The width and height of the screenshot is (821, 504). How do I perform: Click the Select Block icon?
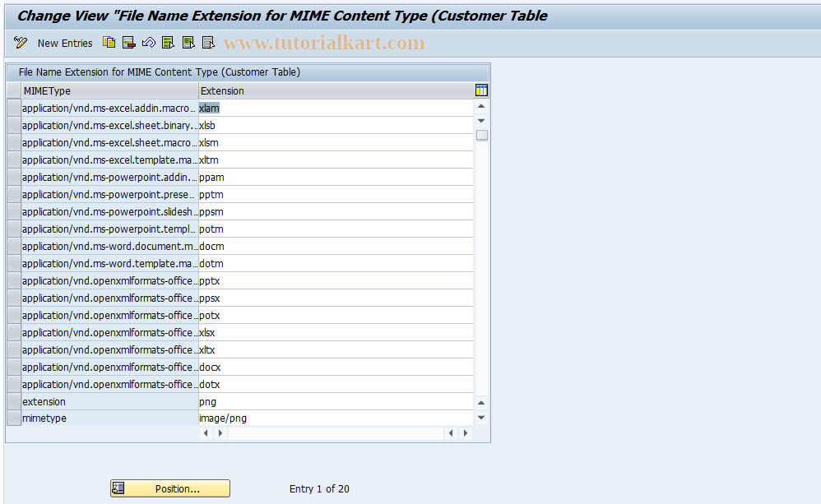[188, 43]
